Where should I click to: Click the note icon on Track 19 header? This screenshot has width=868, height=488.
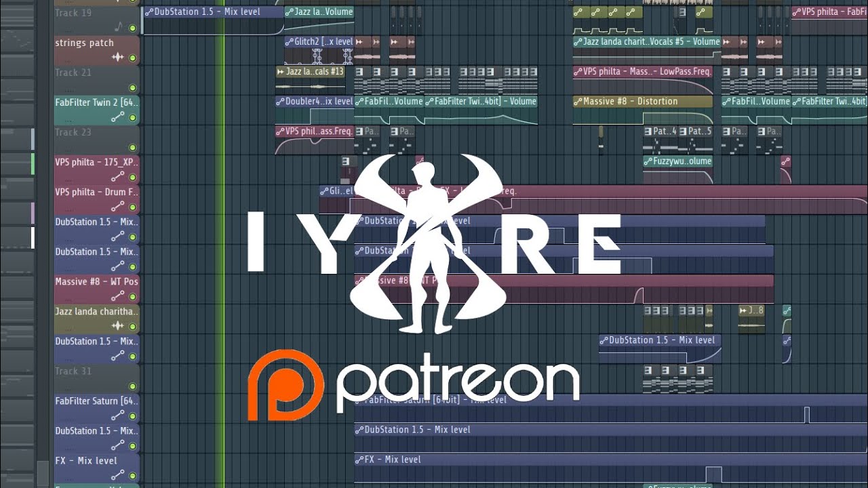click(x=119, y=28)
